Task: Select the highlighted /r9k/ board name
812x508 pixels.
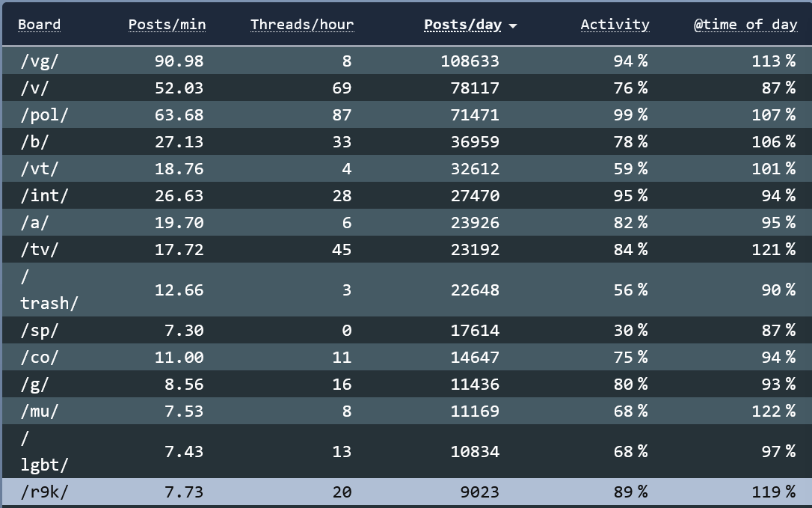Action: [44, 492]
